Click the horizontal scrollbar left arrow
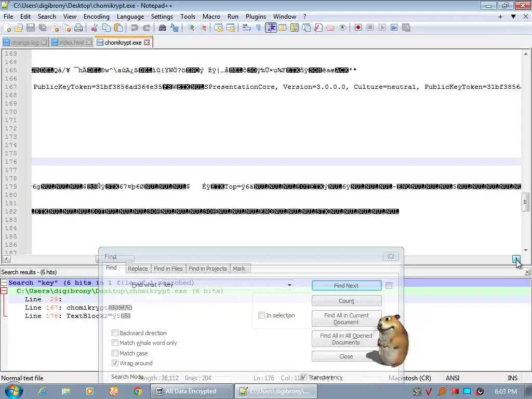Screen dimensions: 532x399 click(6, 259)
